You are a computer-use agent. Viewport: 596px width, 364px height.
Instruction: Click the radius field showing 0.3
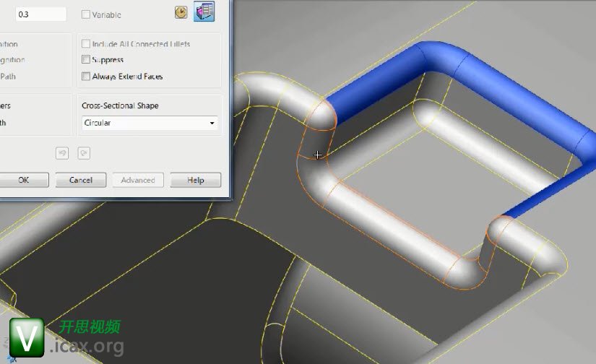[x=41, y=14]
